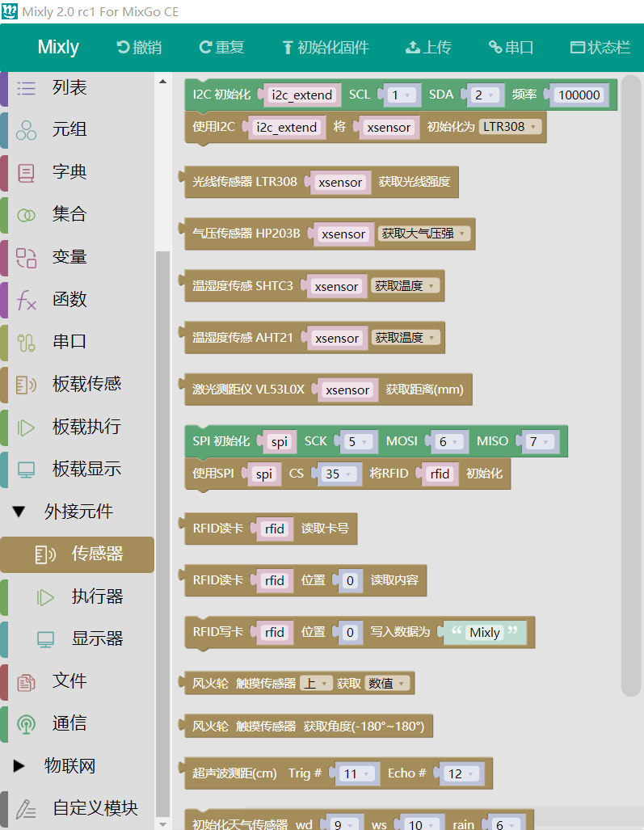
Task: Click the 元组 category circles icon
Action: [x=26, y=130]
